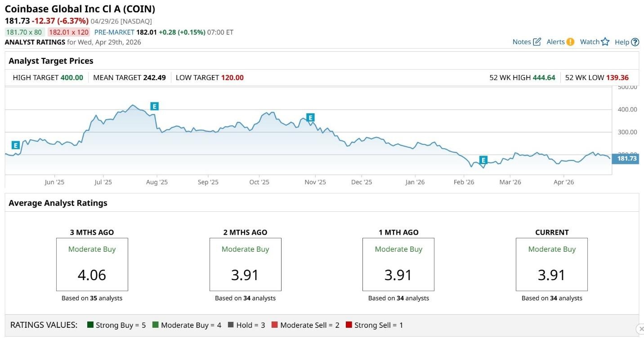644x339 pixels.
Task: Click the green bid box 181.70 x 80
Action: click(24, 32)
